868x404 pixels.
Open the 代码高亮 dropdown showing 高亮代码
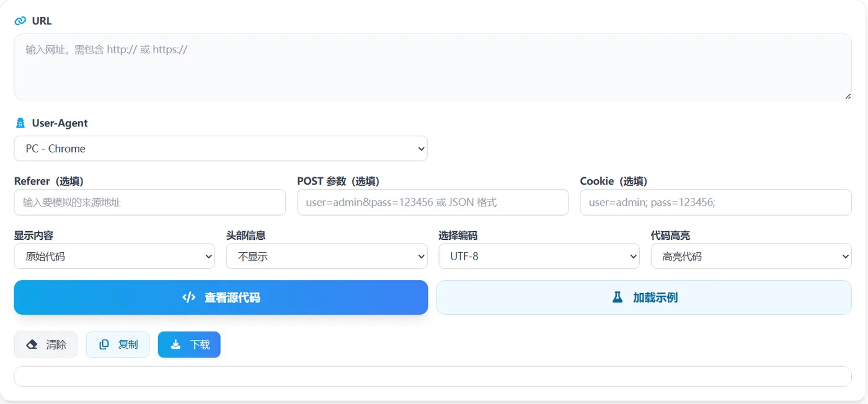751,256
